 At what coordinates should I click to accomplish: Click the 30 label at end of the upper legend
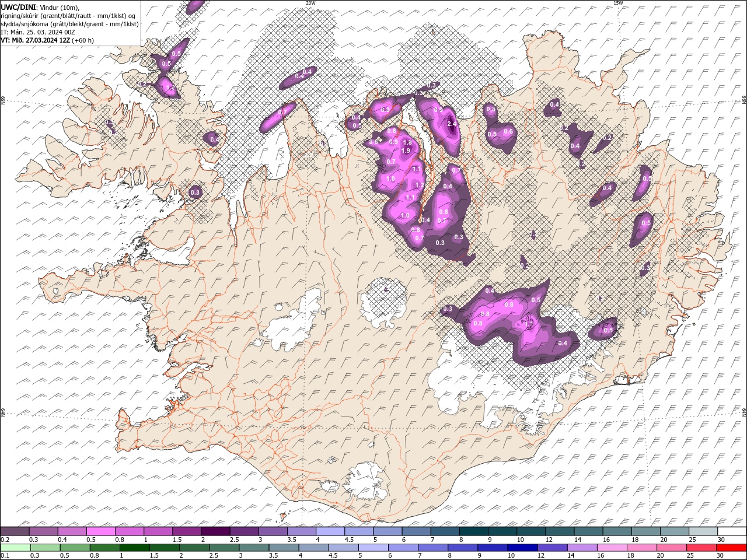point(721,540)
